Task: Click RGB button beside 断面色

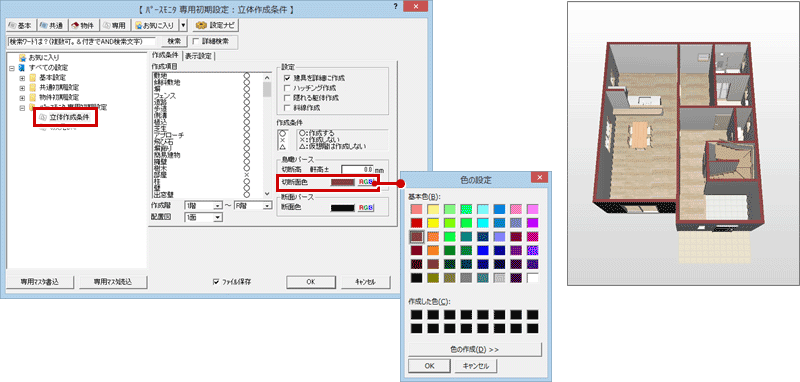Action: click(x=366, y=208)
